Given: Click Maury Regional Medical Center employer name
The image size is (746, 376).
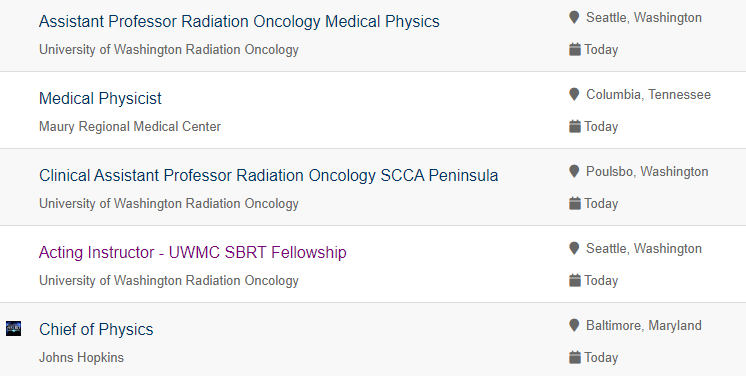Looking at the screenshot, I should click(130, 127).
